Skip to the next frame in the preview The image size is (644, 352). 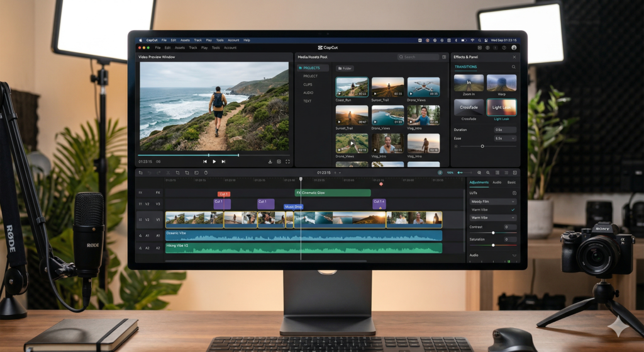click(x=223, y=161)
